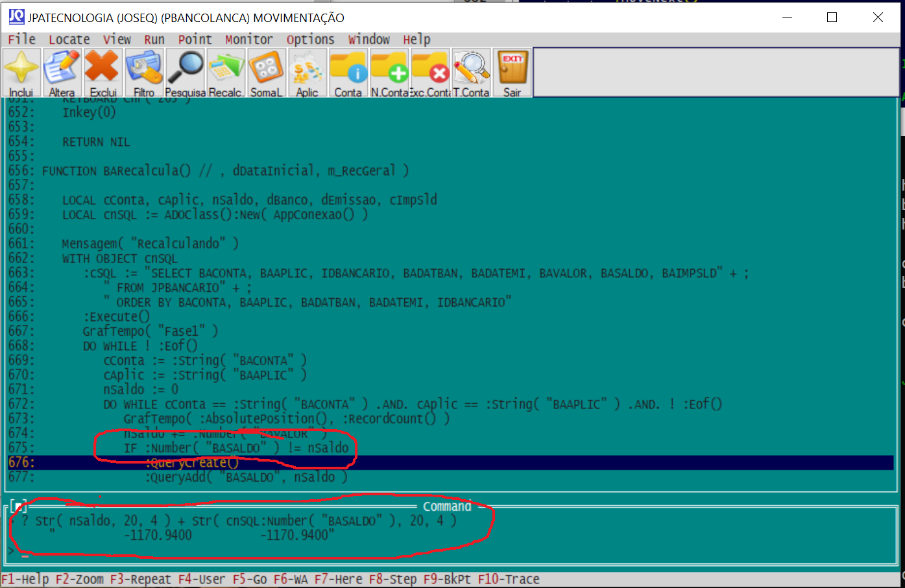Open the Help menu
Image resolution: width=905 pixels, height=588 pixels.
click(x=416, y=40)
